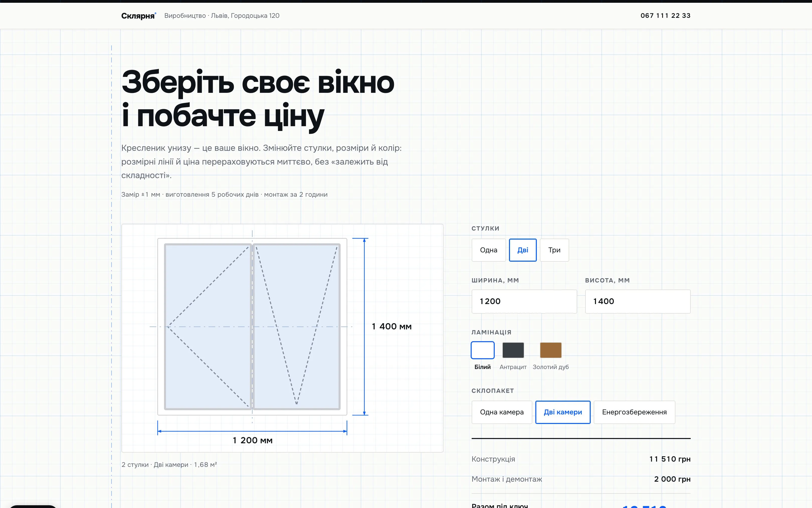This screenshot has width=812, height=508.
Task: Call the phone number 067 111 22 33
Action: coord(665,16)
